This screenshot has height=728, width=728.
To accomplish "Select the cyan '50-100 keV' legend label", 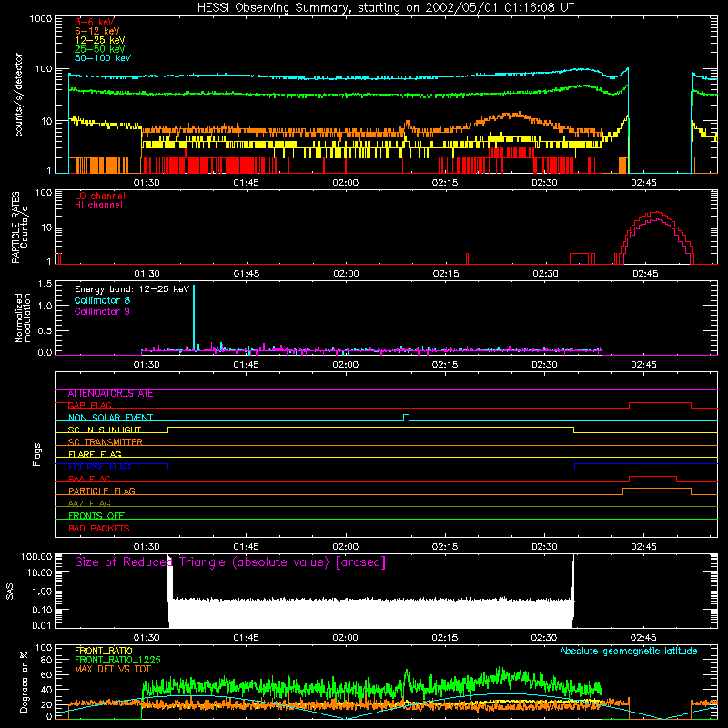I will (x=103, y=58).
